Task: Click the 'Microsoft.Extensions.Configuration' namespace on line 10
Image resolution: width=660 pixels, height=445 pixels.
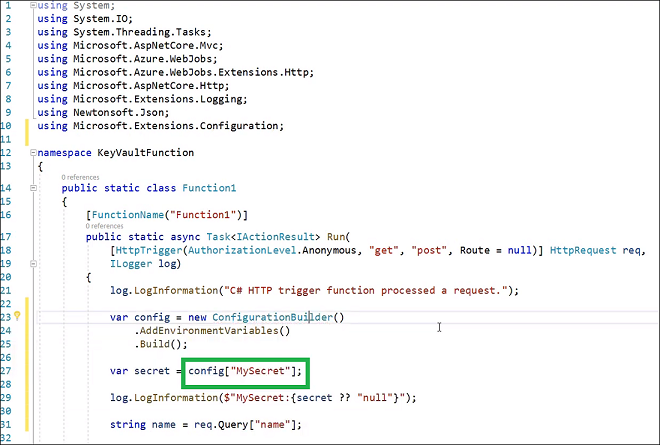Action: (176, 126)
